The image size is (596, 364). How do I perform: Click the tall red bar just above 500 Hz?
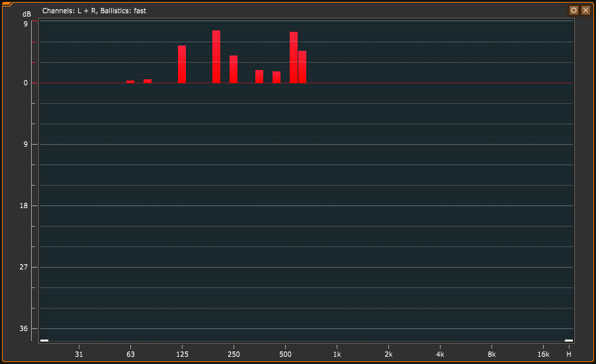pyautogui.click(x=294, y=57)
